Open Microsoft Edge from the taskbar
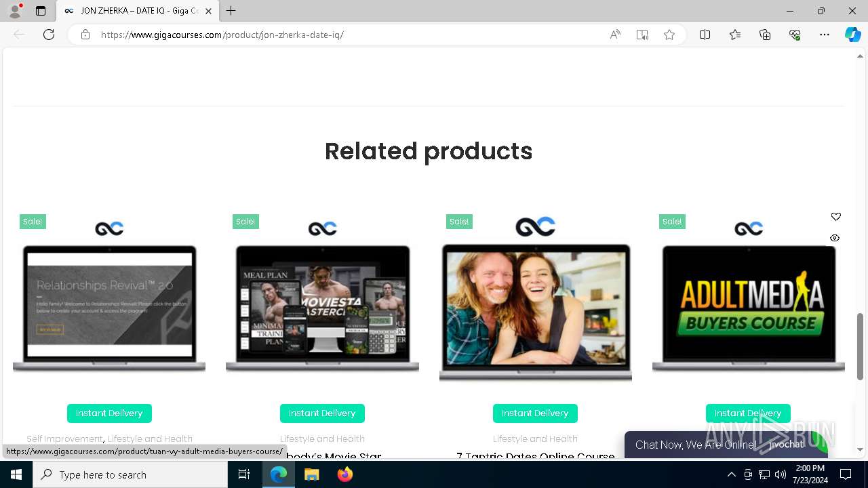This screenshot has width=868, height=488. (279, 474)
